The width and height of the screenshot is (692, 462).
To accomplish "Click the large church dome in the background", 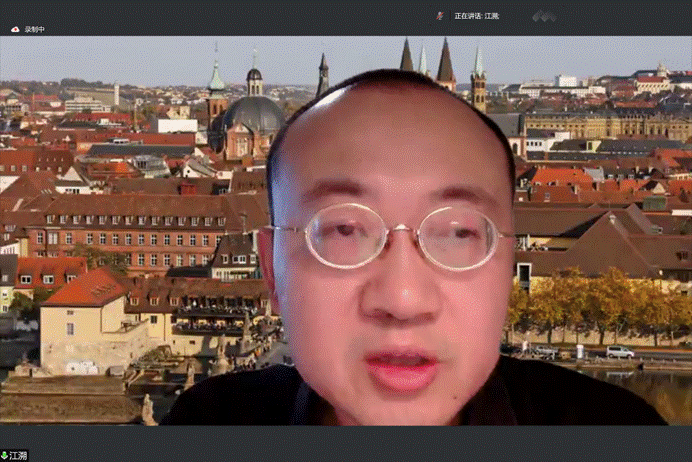I will point(252,115).
